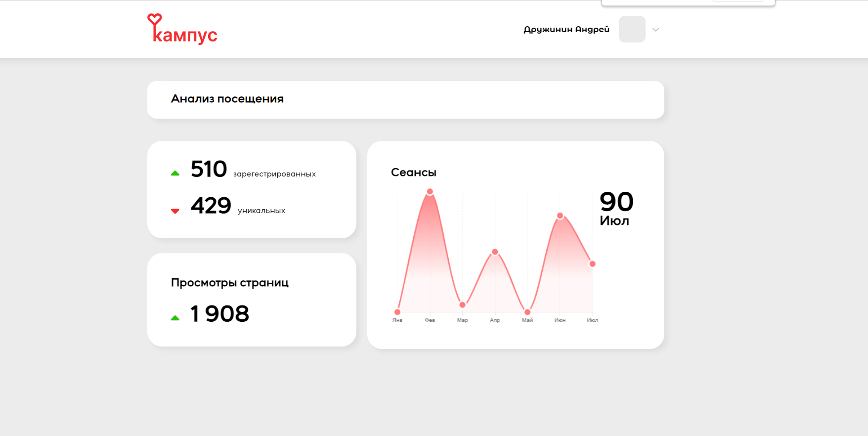
Task: Click the зарегестрированных label
Action: 274,174
